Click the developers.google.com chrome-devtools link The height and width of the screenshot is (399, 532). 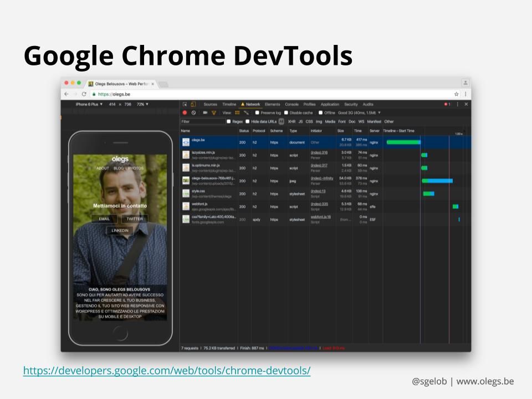tap(167, 371)
